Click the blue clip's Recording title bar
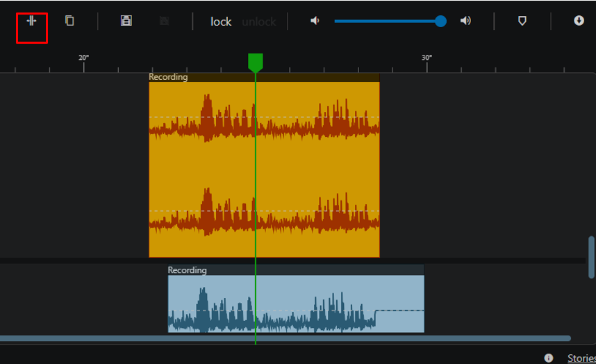596x364 pixels. coord(296,270)
